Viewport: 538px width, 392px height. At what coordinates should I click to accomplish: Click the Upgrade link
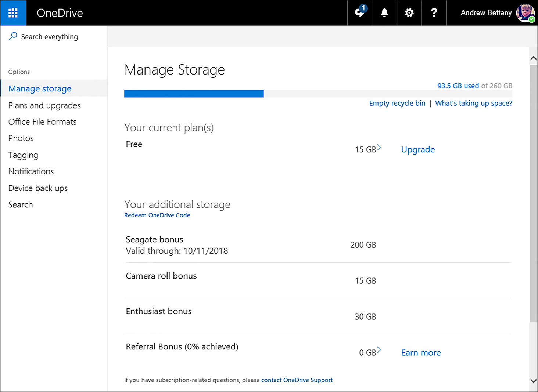pos(418,149)
